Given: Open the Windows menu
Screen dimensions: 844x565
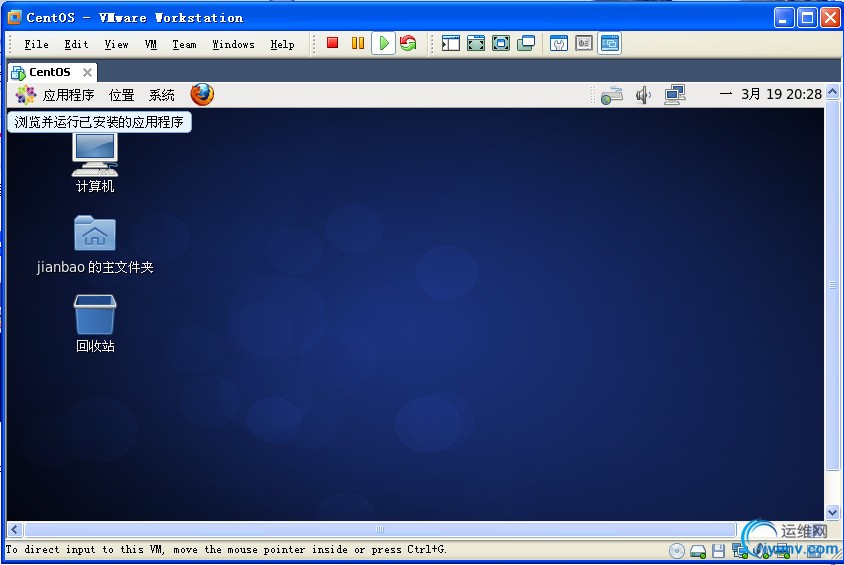Looking at the screenshot, I should pos(233,45).
